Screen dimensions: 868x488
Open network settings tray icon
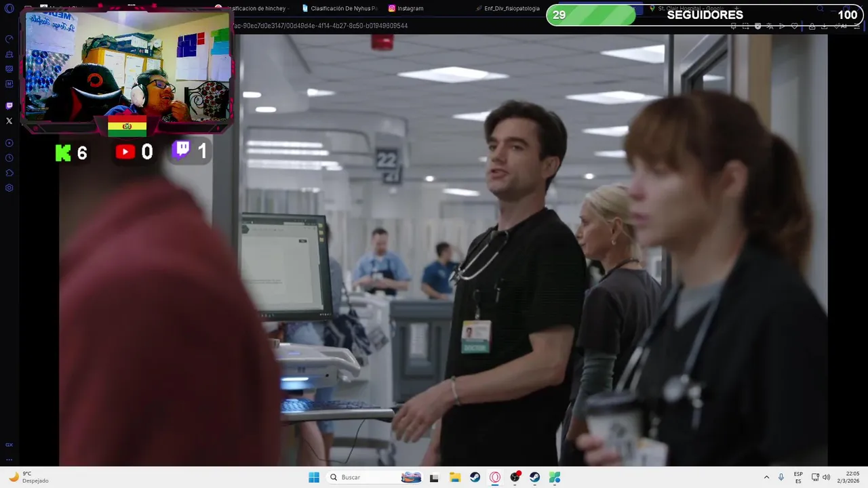[815, 477]
